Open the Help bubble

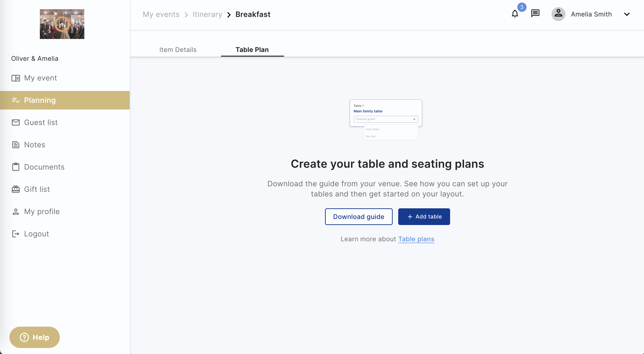(x=35, y=337)
